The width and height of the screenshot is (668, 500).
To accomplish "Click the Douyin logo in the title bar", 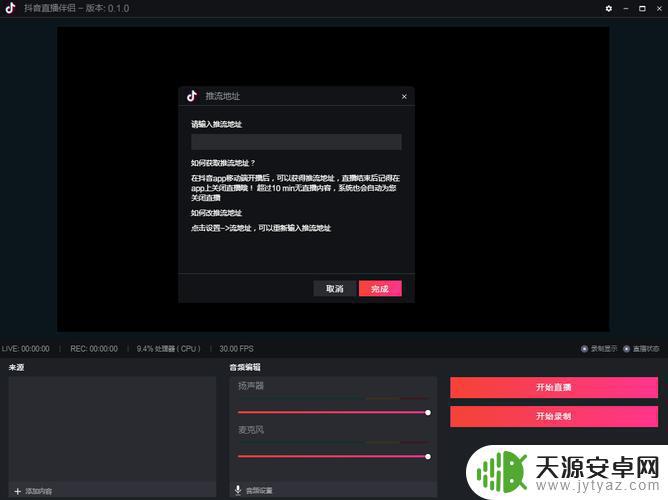I will point(11,8).
